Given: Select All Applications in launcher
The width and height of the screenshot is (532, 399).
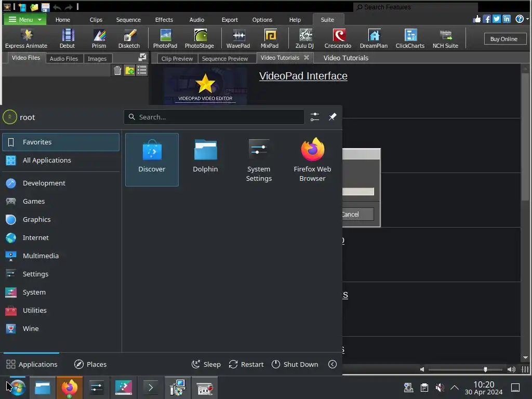Looking at the screenshot, I should tap(61, 160).
